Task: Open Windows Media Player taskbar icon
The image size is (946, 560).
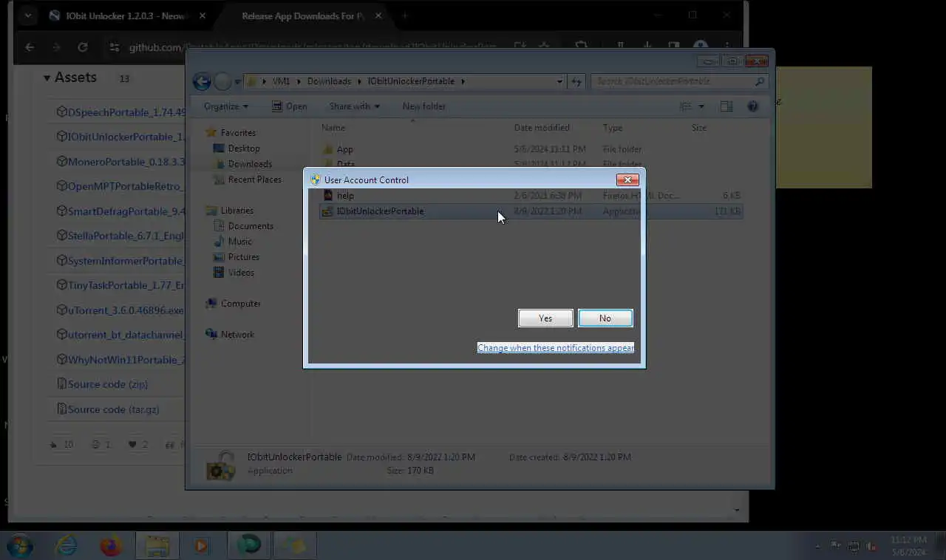Action: coord(201,546)
